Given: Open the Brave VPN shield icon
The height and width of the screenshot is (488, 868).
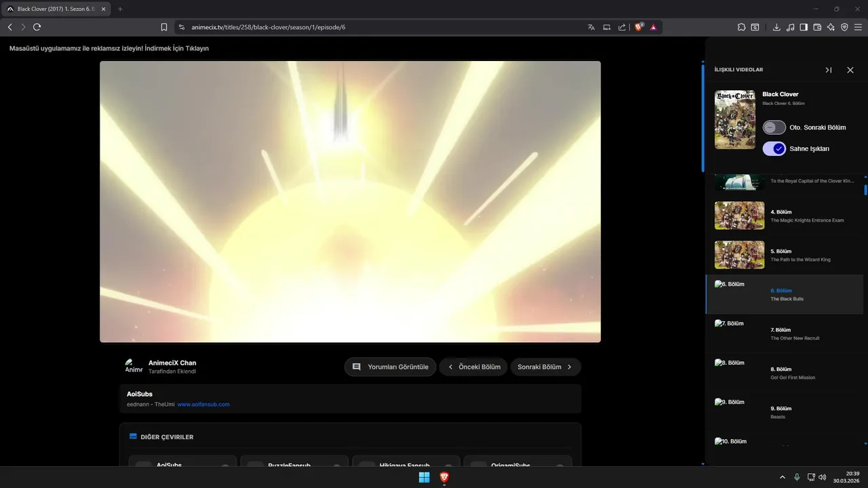Looking at the screenshot, I should coord(844,27).
